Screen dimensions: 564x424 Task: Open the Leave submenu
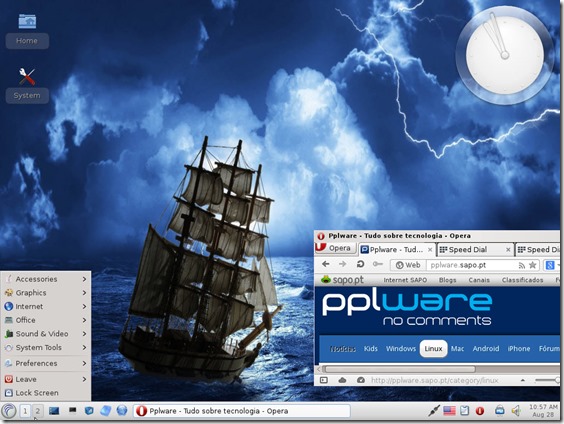[x=45, y=379]
